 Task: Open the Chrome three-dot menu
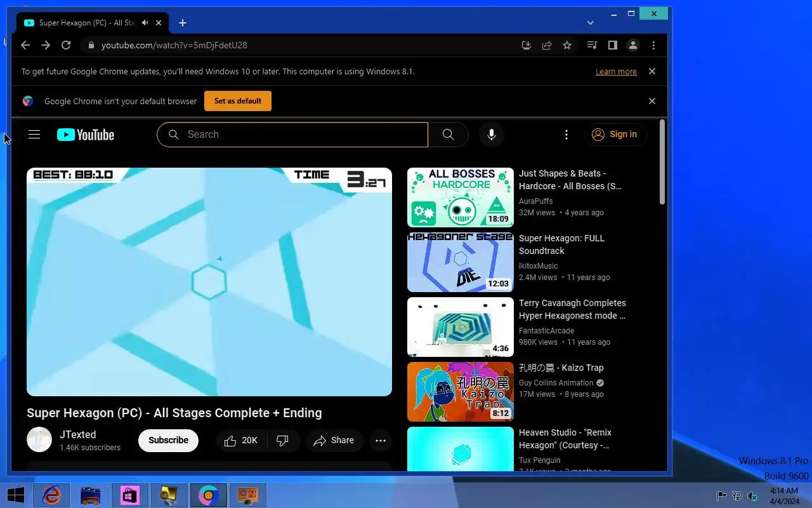coord(653,45)
